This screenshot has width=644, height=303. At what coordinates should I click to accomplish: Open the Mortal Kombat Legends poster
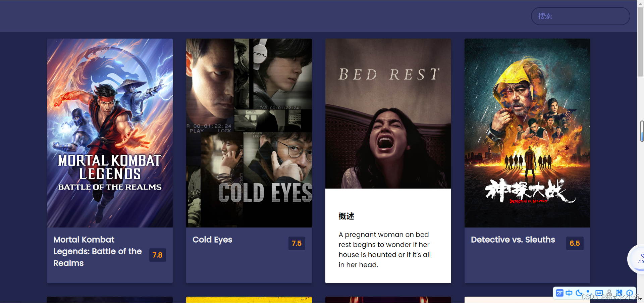[x=110, y=133]
